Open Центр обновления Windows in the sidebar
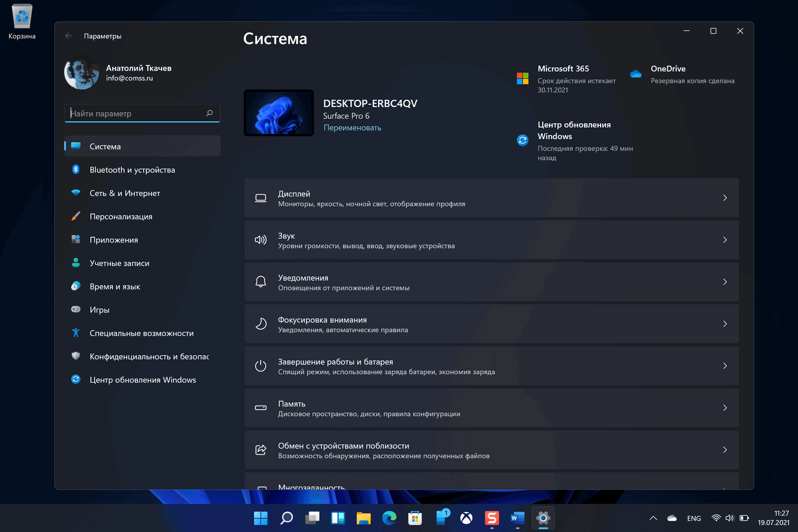The width and height of the screenshot is (798, 532). point(143,380)
